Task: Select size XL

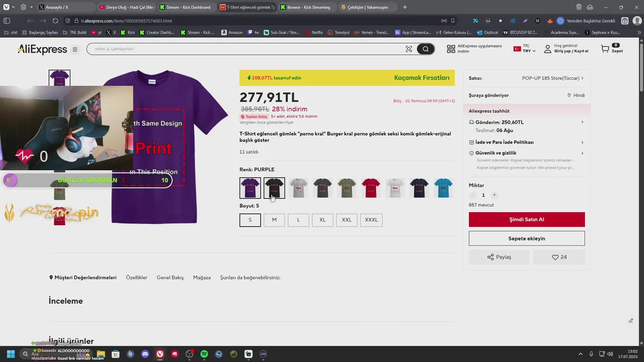Action: [323, 220]
